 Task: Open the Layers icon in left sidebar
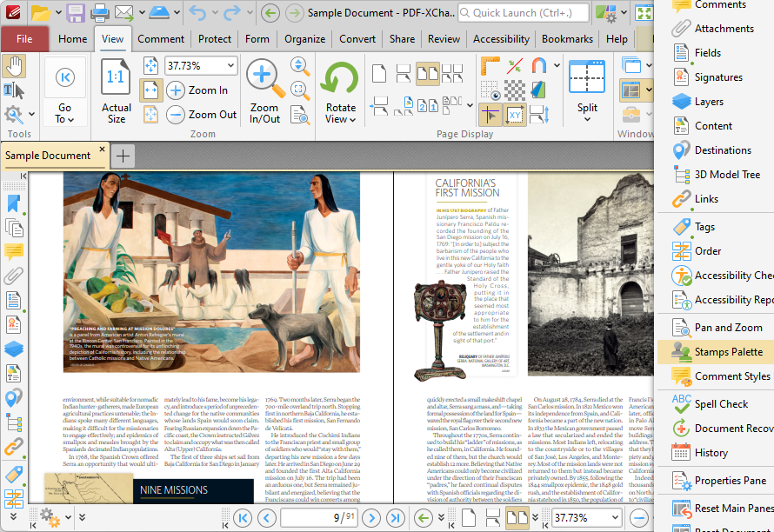click(x=14, y=349)
